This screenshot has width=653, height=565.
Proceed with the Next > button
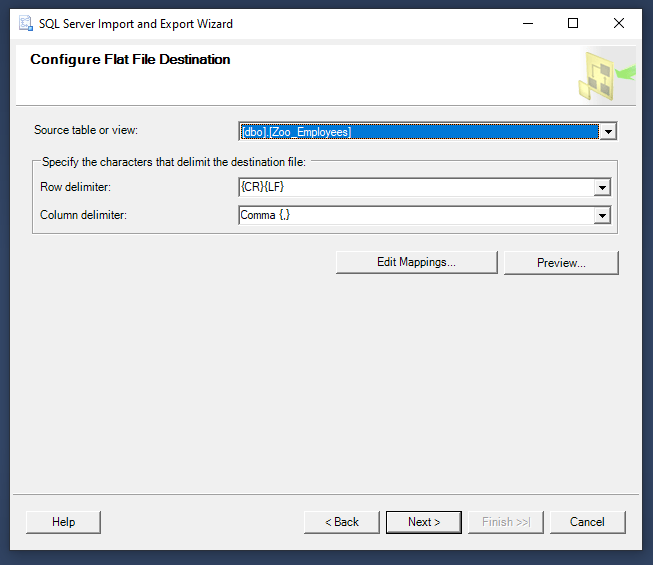424,522
